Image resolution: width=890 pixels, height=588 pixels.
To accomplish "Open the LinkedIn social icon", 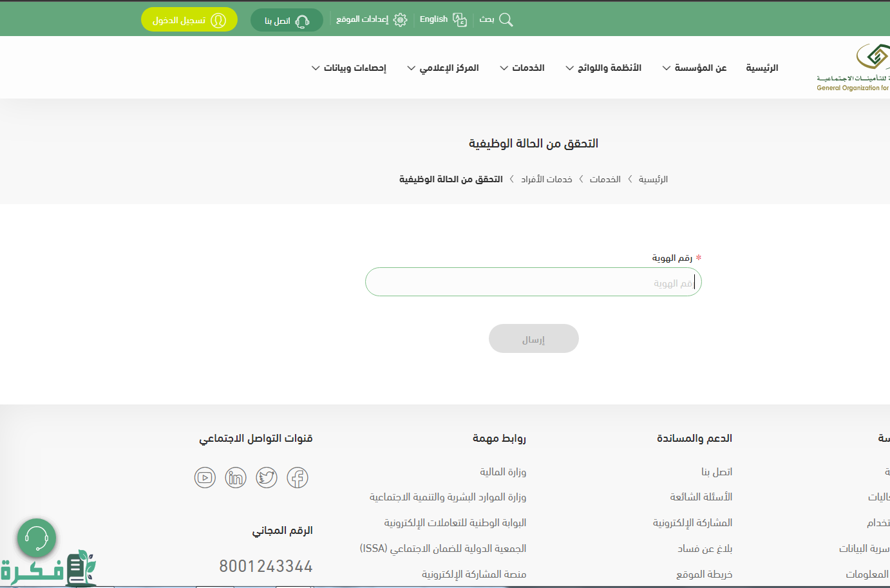I will pyautogui.click(x=236, y=478).
